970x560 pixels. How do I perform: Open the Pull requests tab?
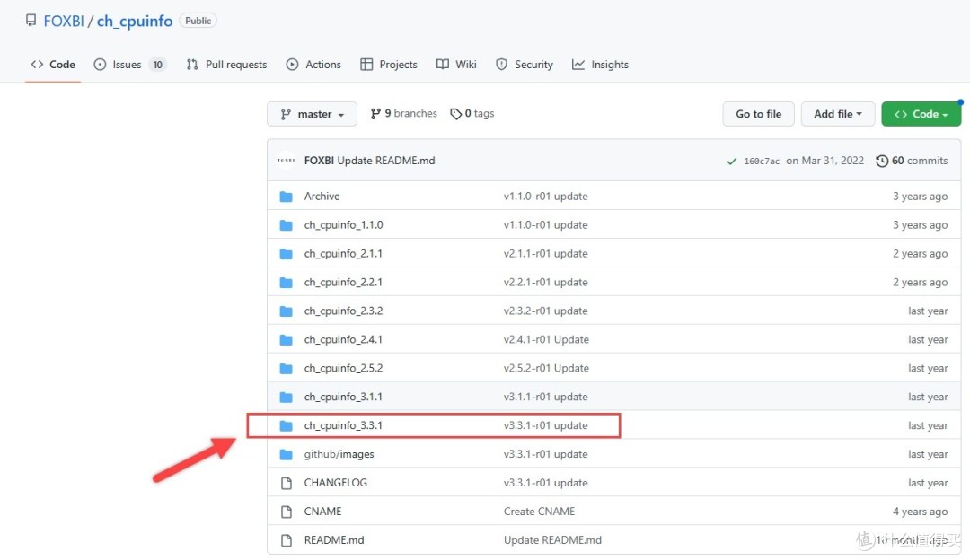226,65
